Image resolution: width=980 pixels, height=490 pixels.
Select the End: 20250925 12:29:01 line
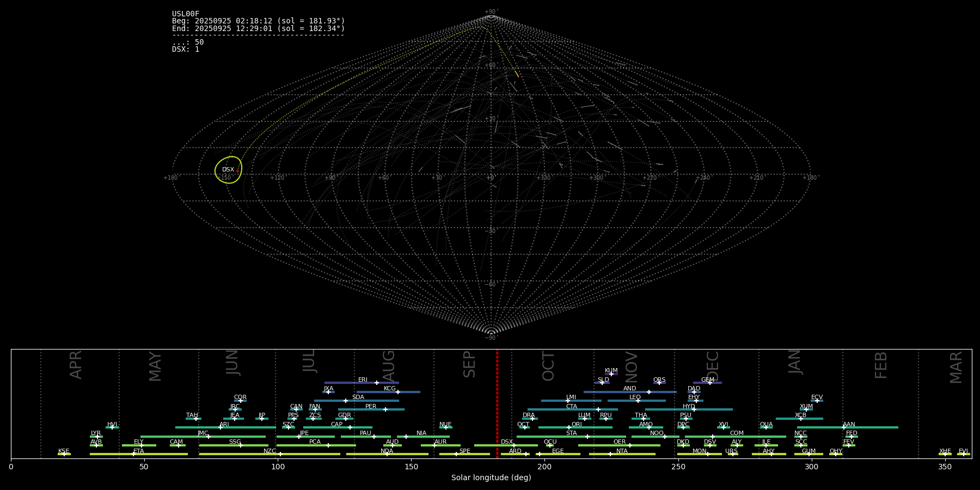coord(259,28)
